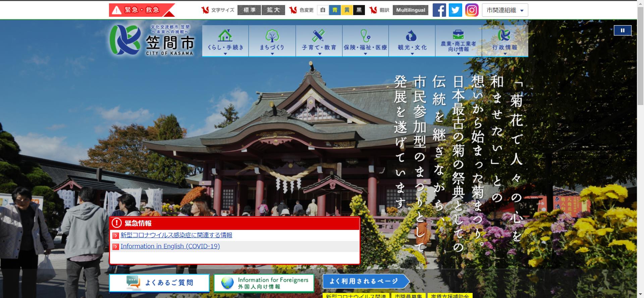Viewport: 644px width, 298px height.
Task: Select the yellow 黄 color scheme
Action: tap(347, 10)
